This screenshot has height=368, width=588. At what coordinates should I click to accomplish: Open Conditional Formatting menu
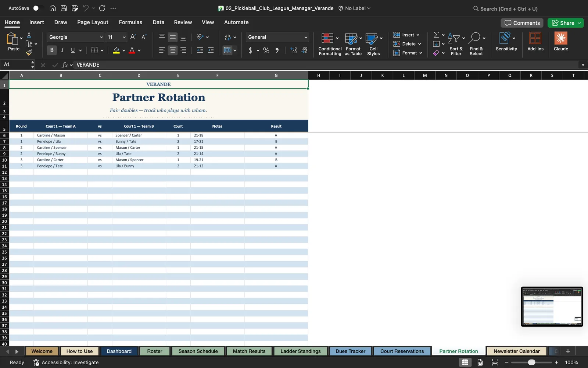(x=330, y=44)
